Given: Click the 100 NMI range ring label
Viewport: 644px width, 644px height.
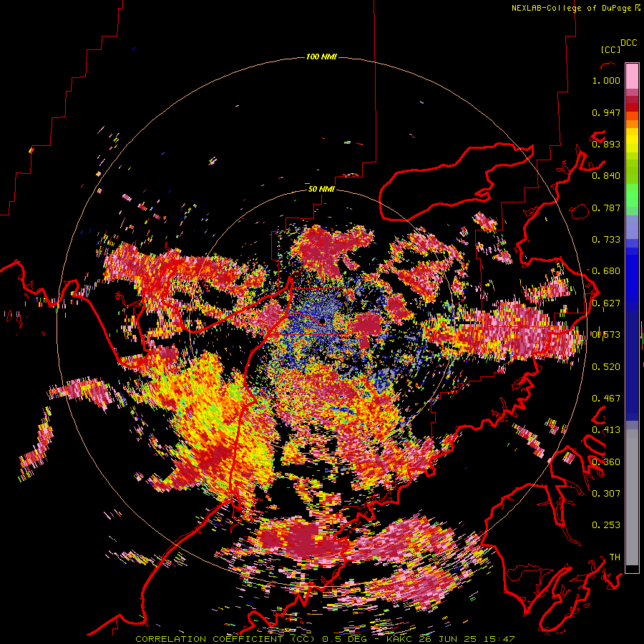Looking at the screenshot, I should coord(321,57).
